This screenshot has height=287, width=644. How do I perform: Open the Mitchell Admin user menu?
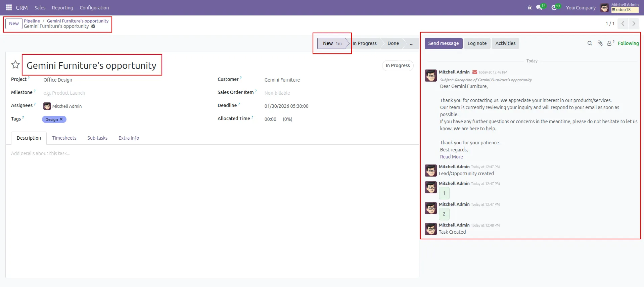click(x=619, y=7)
